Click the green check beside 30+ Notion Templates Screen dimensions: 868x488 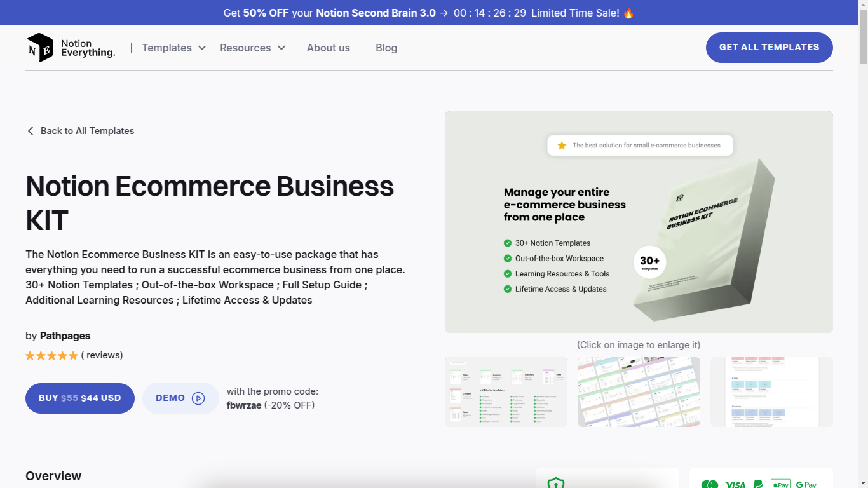508,243
